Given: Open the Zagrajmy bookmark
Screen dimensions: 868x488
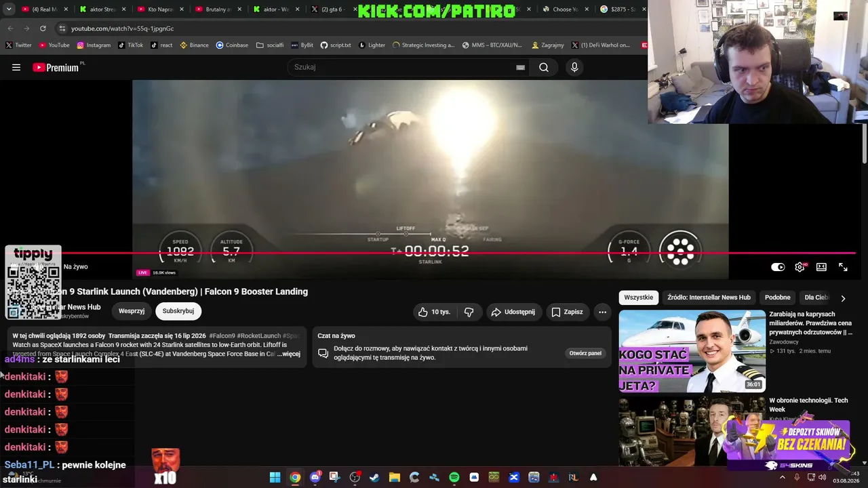Looking at the screenshot, I should [x=548, y=45].
